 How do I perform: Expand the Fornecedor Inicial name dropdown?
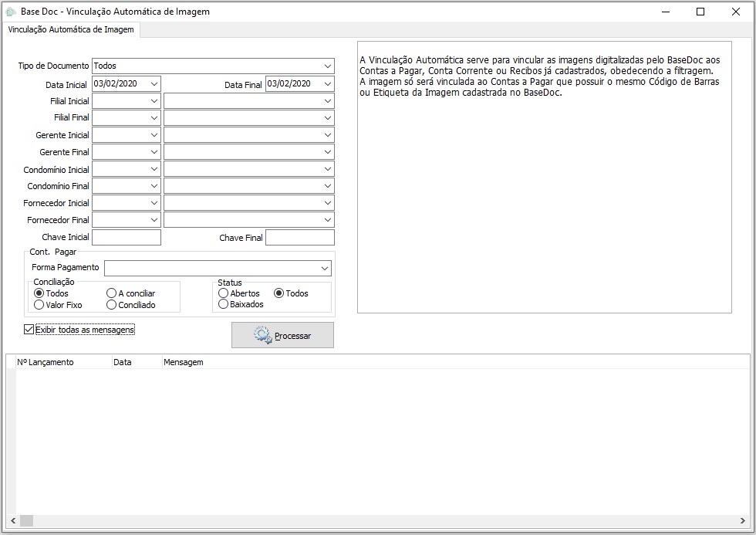coord(328,203)
